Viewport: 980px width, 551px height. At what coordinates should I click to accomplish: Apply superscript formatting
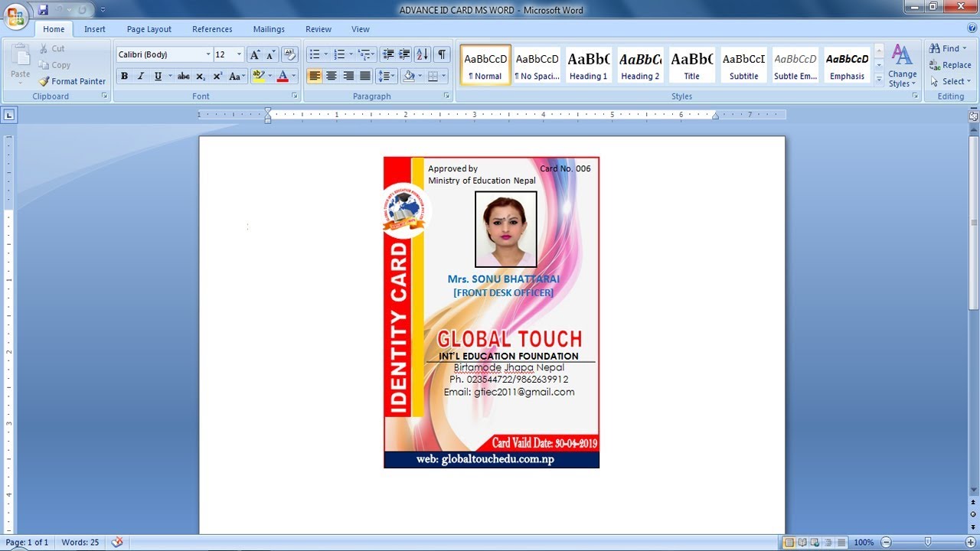pyautogui.click(x=217, y=76)
